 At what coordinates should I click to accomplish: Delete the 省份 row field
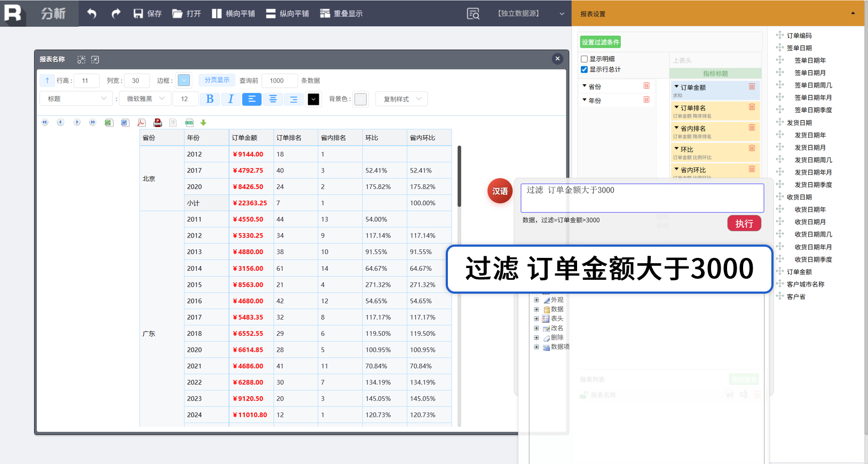(646, 86)
